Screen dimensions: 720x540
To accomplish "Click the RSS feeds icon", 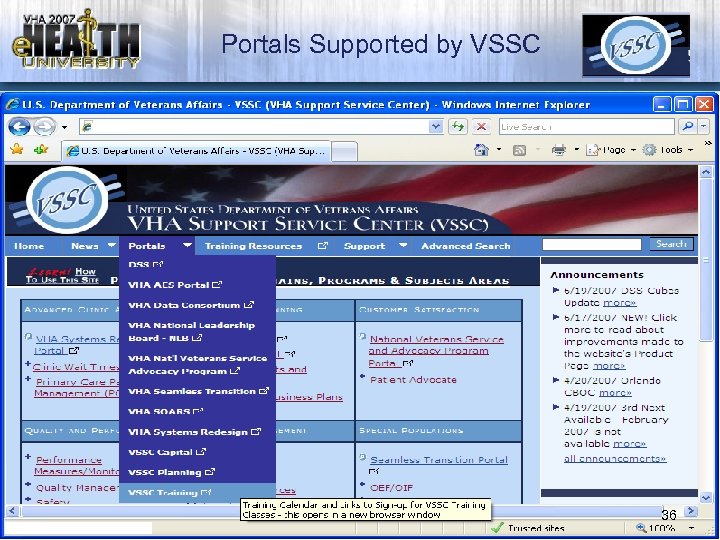I will click(519, 150).
